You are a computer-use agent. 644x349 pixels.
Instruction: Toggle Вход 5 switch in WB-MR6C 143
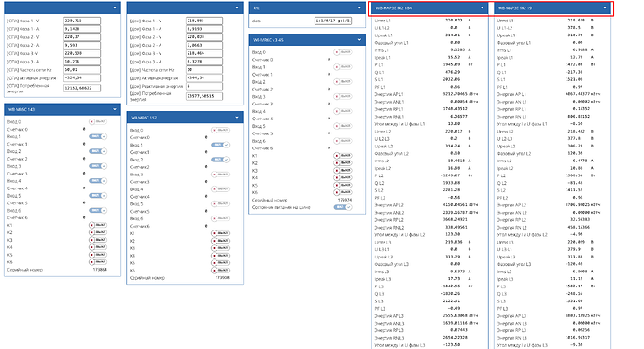click(x=98, y=195)
